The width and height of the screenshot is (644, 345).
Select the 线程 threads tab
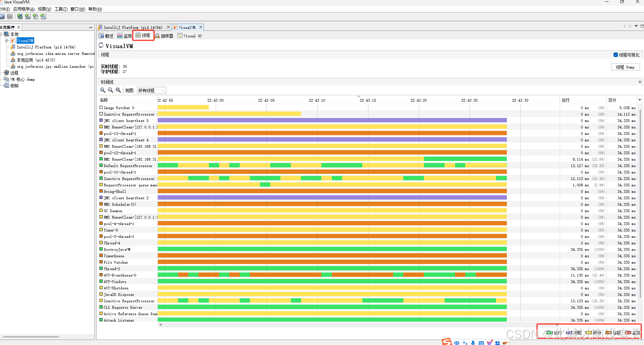coord(143,35)
